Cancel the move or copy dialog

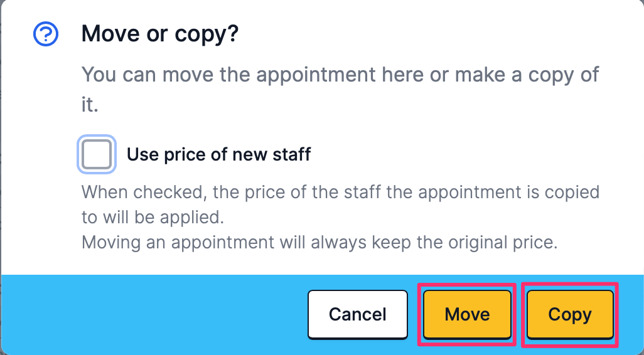(358, 314)
